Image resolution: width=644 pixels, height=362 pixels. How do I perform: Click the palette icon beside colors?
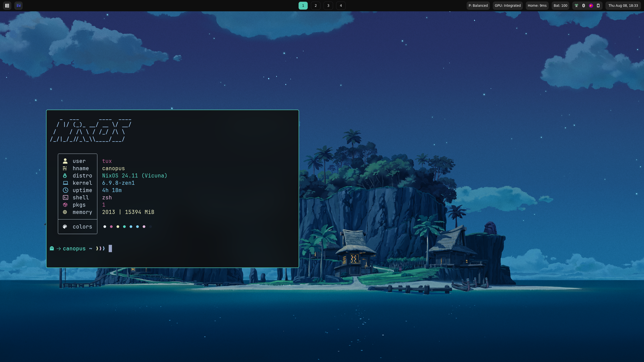pyautogui.click(x=65, y=227)
